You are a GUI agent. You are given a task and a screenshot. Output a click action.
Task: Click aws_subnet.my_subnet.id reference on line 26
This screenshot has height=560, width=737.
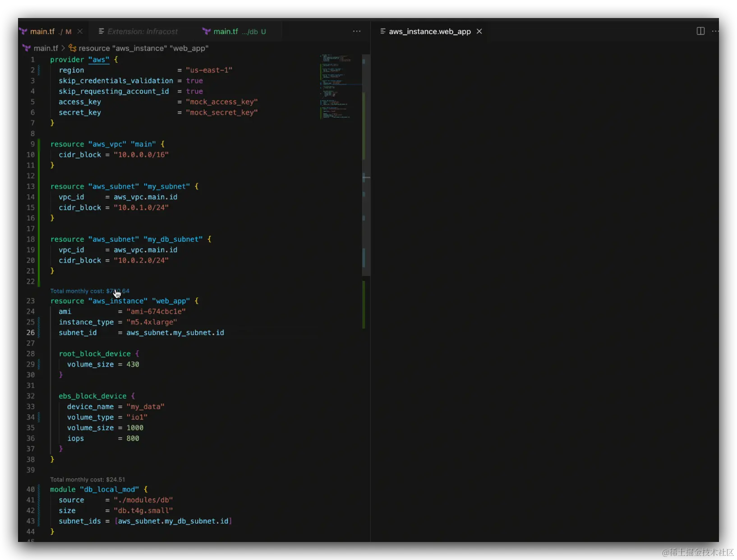click(175, 333)
